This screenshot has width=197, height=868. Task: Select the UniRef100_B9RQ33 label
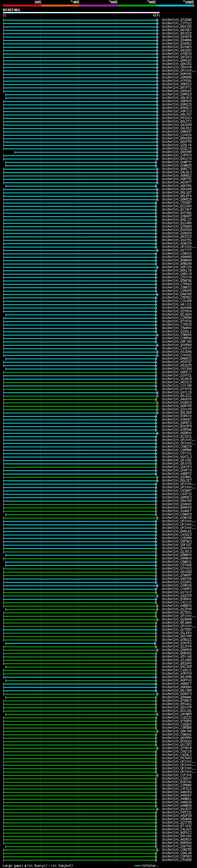[x=176, y=104]
